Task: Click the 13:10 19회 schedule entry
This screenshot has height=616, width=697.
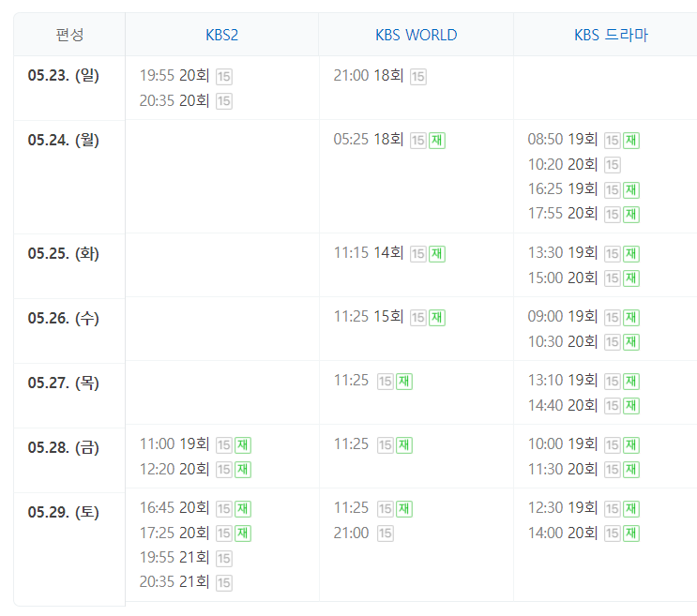Action: 563,380
